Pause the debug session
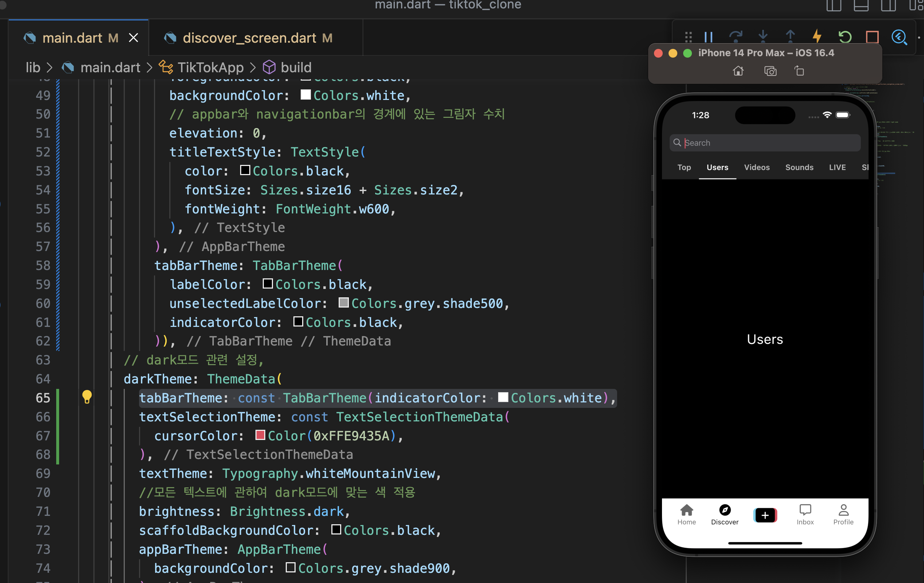924x583 pixels. [x=708, y=37]
